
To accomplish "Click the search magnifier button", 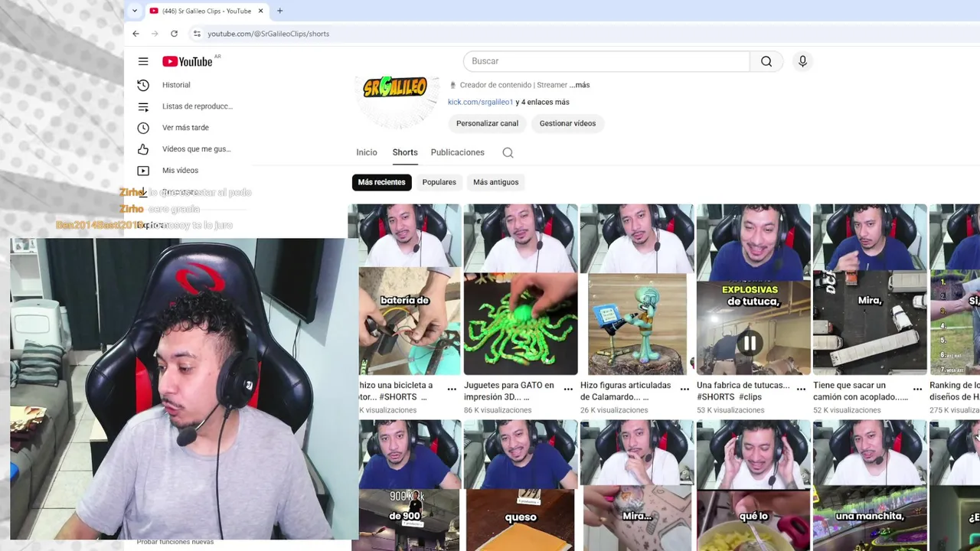I will (766, 61).
